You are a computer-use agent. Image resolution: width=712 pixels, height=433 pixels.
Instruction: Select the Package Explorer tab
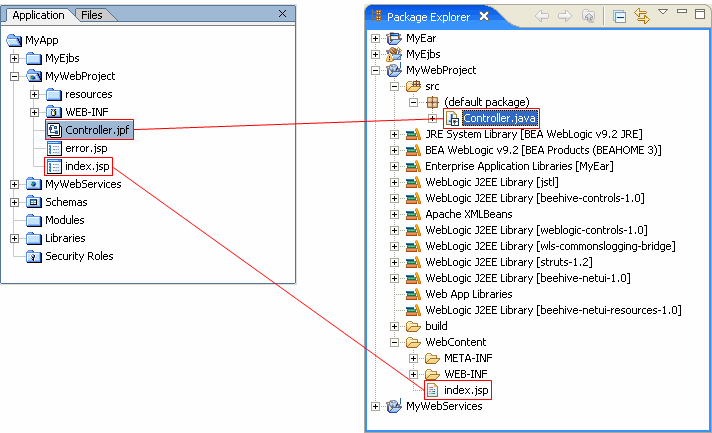pos(428,17)
